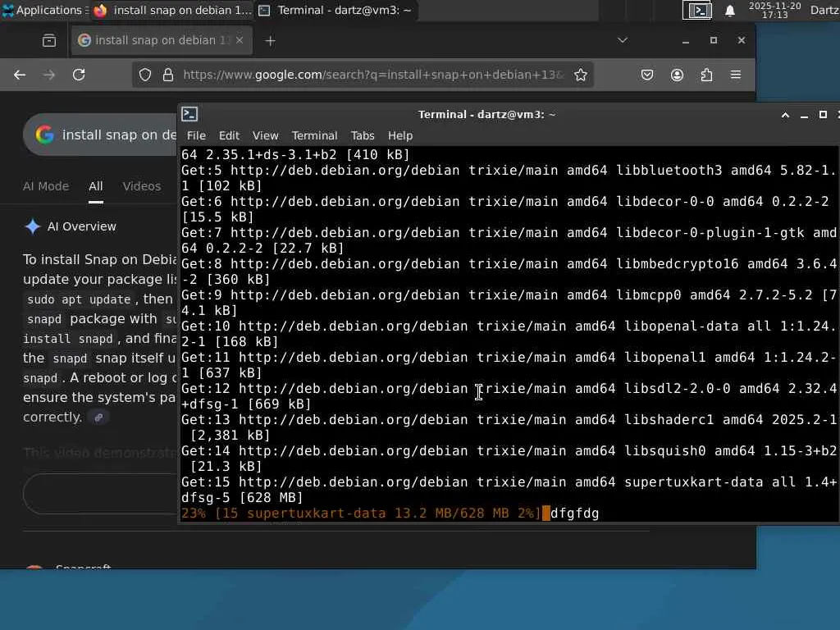Open the terminal View menu
Image resolution: width=840 pixels, height=630 pixels.
(265, 135)
